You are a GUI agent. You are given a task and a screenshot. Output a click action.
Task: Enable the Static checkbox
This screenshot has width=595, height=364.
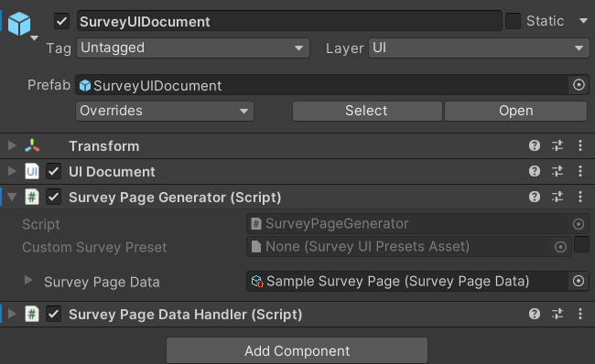tap(513, 21)
